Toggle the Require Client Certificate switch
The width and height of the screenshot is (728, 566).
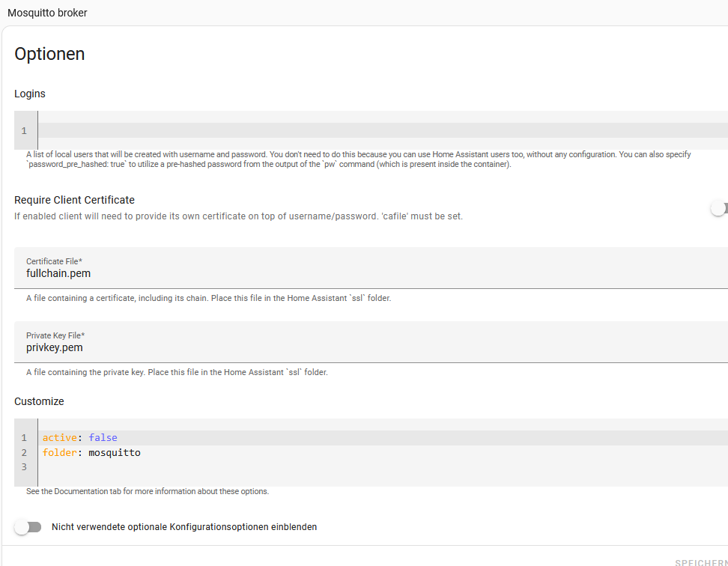(x=719, y=209)
